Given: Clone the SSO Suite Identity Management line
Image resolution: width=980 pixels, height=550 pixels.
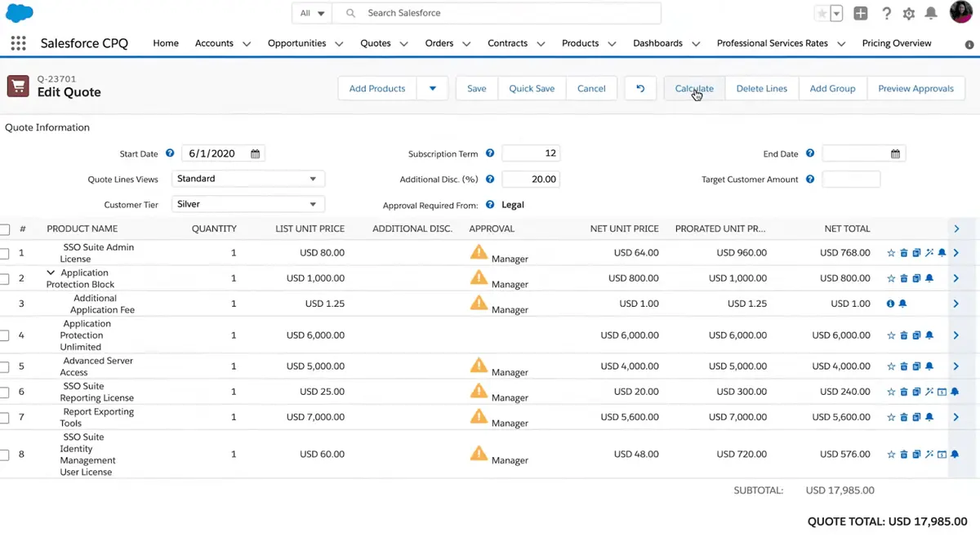Looking at the screenshot, I should point(916,455).
